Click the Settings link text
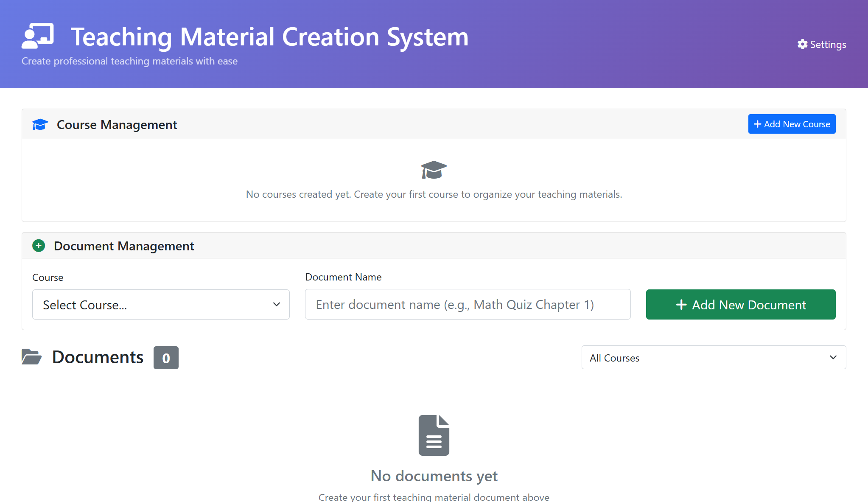Screen dimensions: 868x502 coord(827,45)
